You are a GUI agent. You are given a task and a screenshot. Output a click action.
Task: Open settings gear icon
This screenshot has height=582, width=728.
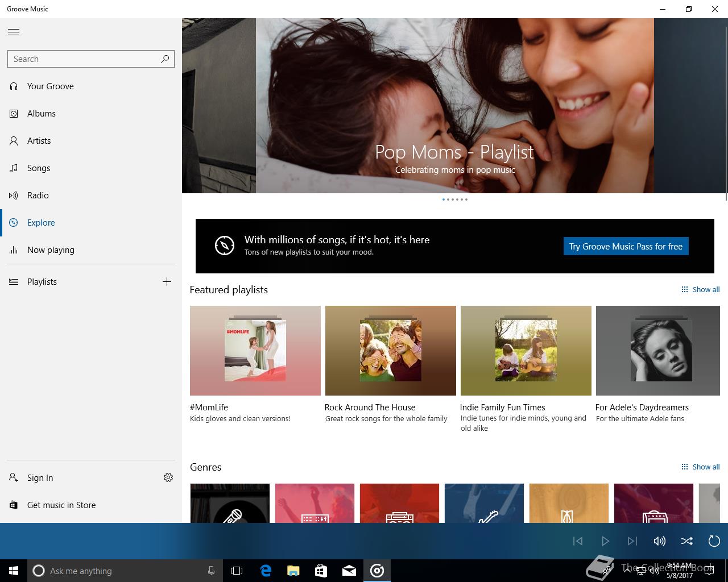168,477
